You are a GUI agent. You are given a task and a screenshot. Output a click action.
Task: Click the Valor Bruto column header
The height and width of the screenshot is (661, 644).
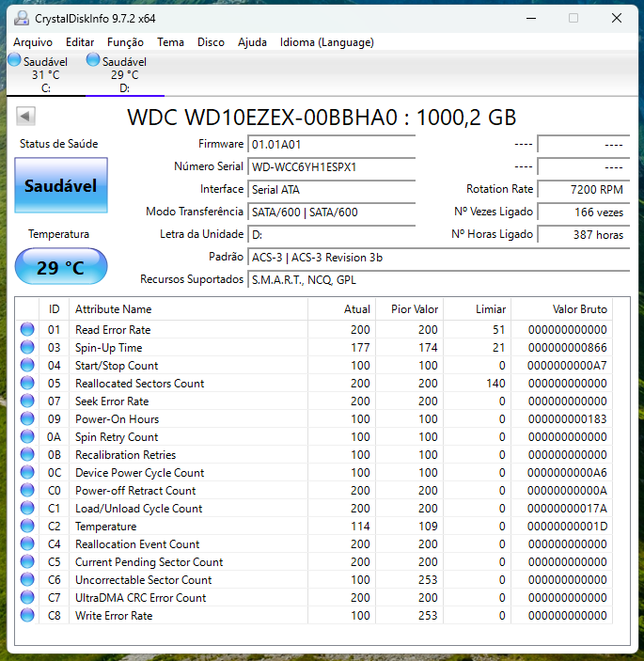coord(578,309)
